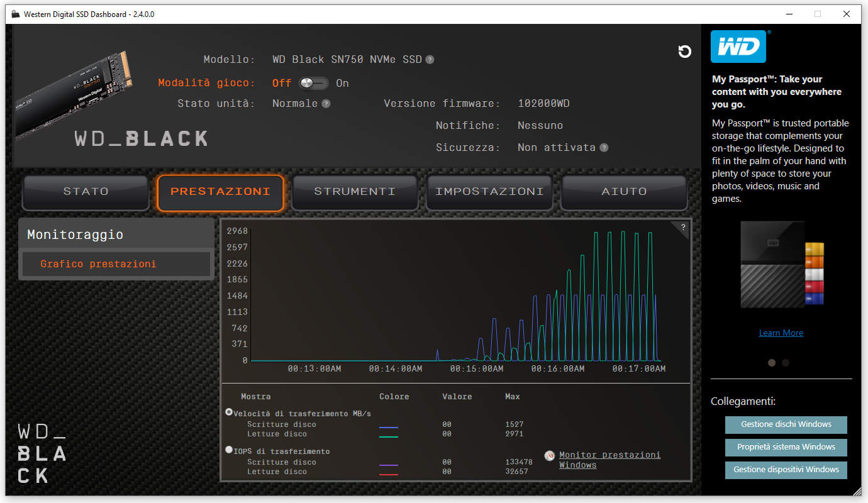
Task: Click the 00:17:00AM time label on chart
Action: coord(638,369)
